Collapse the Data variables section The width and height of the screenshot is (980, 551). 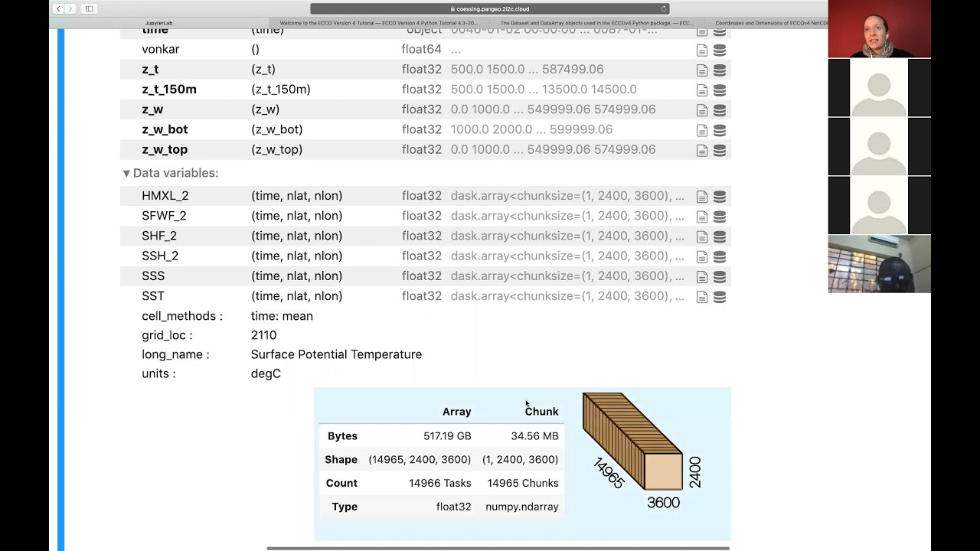[x=171, y=173]
